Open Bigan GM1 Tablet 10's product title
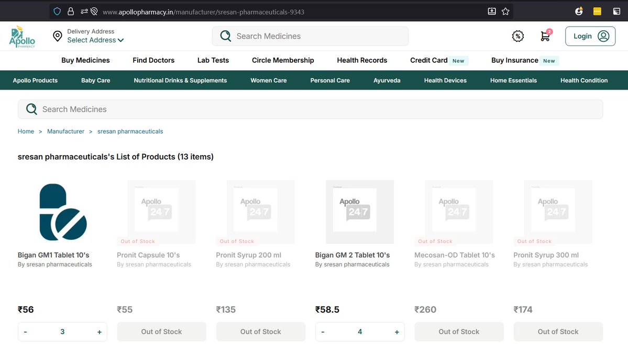628x364 pixels. point(53,255)
